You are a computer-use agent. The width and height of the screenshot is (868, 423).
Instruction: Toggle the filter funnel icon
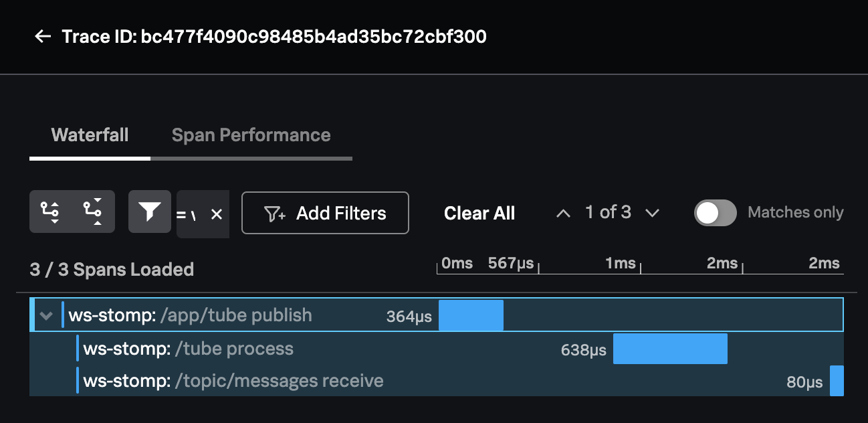coord(149,211)
